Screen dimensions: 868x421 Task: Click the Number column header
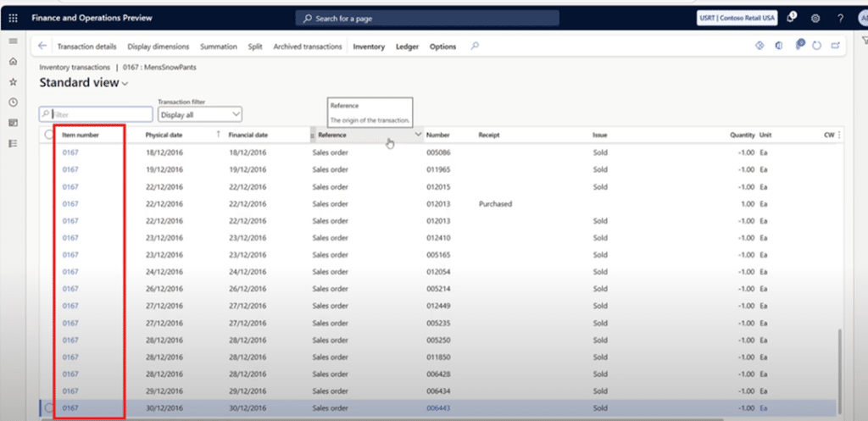pos(438,135)
